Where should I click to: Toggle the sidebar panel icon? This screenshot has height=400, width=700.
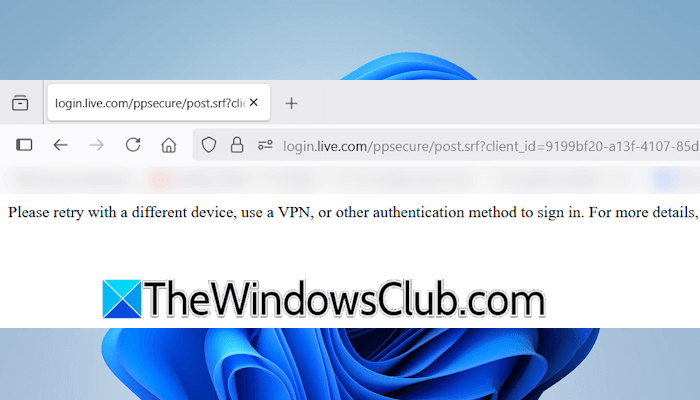click(24, 145)
